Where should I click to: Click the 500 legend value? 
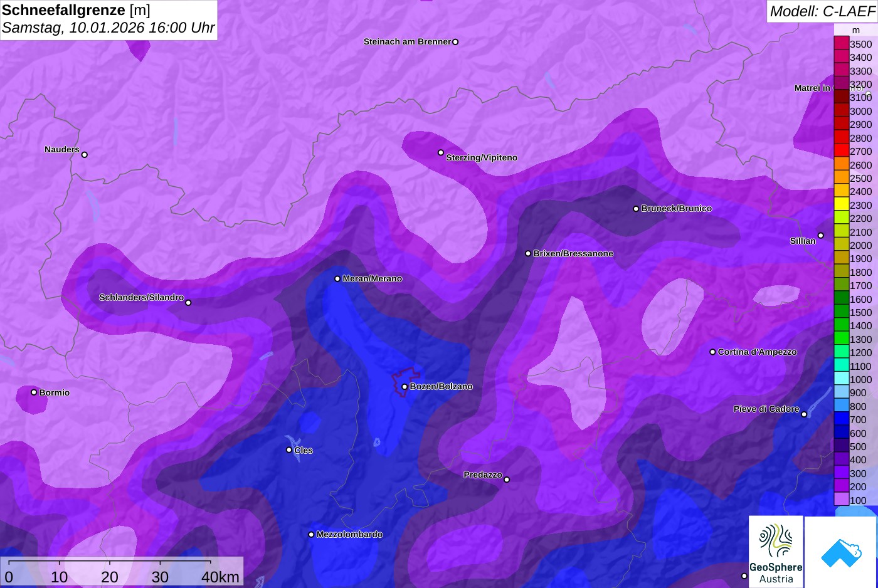point(859,446)
